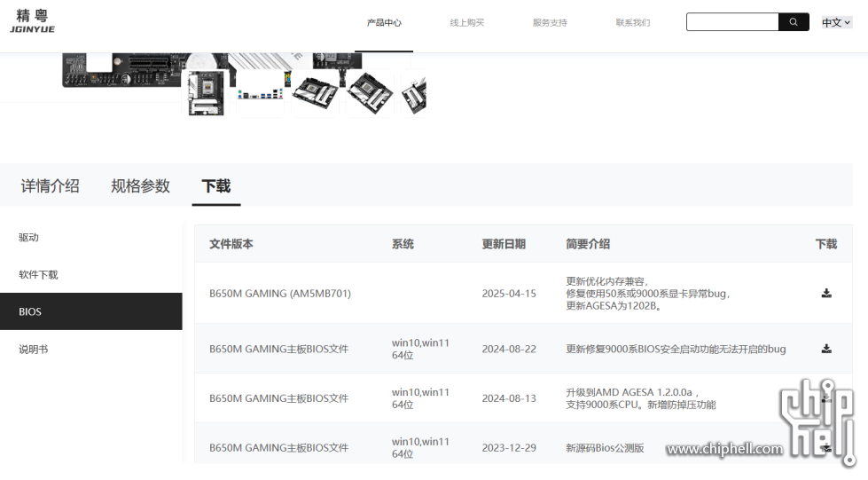Click the date 2024-08-22

point(509,349)
